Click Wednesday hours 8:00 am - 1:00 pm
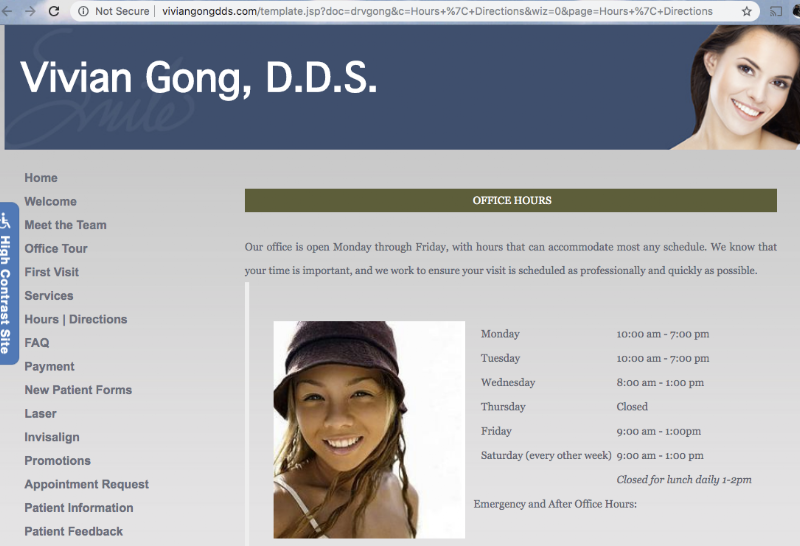The height and width of the screenshot is (546, 800). click(660, 383)
